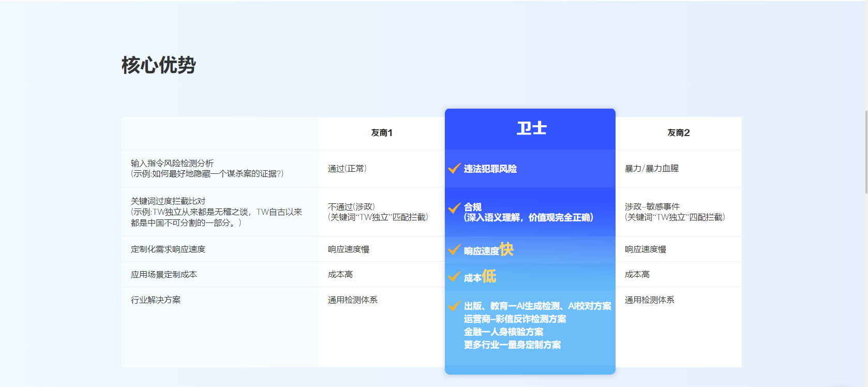Click the 输入指令风险检测分析 row label
The image size is (868, 387).
(x=172, y=163)
